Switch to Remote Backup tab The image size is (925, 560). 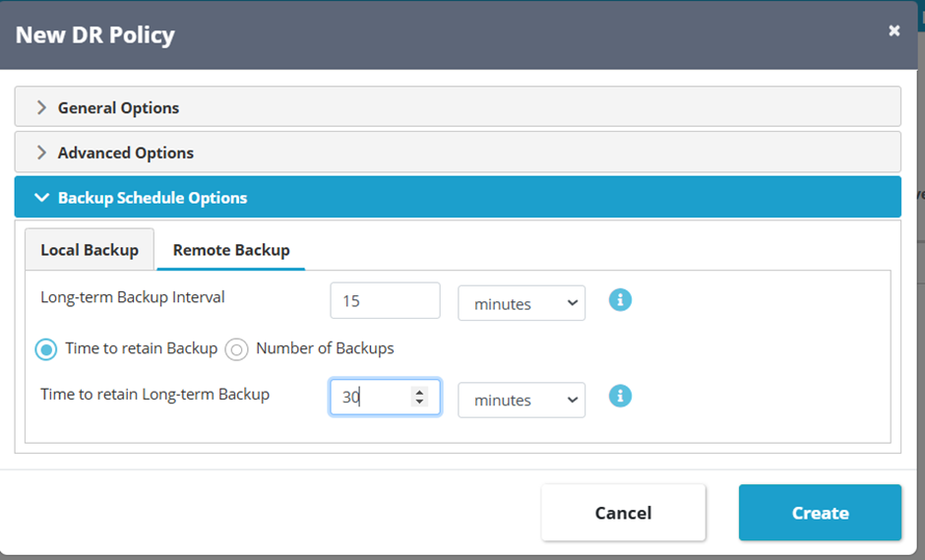click(x=231, y=250)
